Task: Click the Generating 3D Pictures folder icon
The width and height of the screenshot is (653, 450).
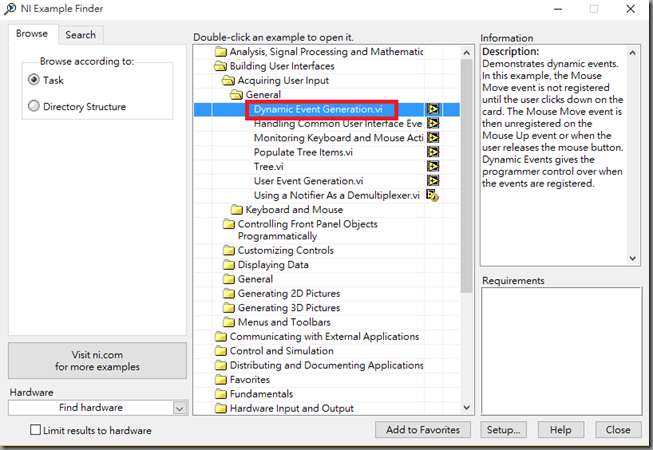Action: (x=228, y=308)
